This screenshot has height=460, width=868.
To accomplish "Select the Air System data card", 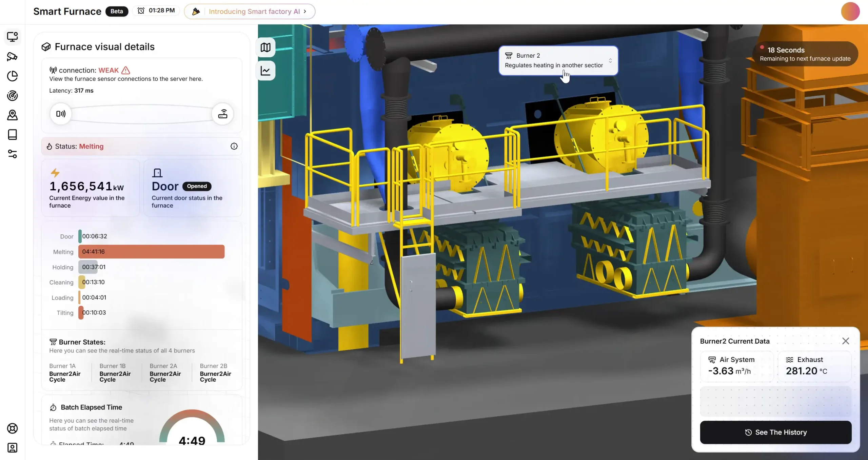I will [736, 366].
